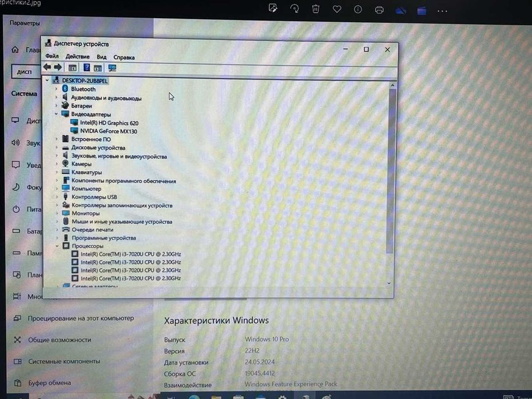Open the three-dots more options menu
Image resolution: width=532 pixels, height=399 pixels.
pos(442,11)
